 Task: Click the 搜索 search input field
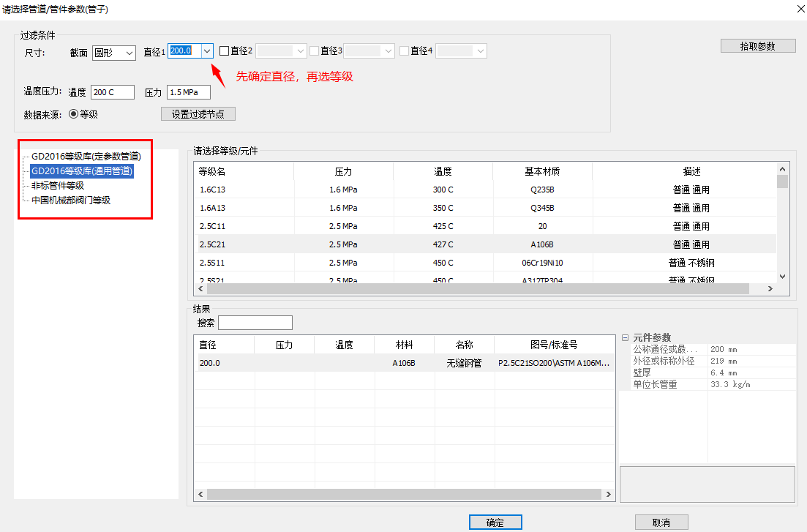pos(255,323)
